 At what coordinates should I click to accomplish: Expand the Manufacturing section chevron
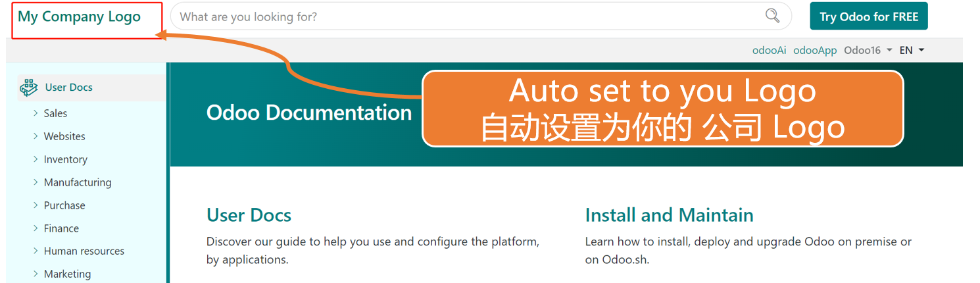[x=36, y=182]
